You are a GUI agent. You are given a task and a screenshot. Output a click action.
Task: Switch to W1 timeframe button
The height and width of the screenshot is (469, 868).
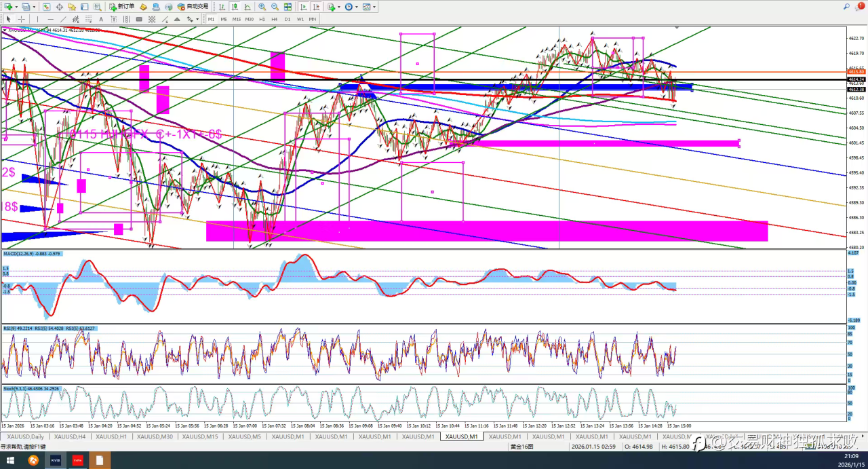tap(300, 19)
